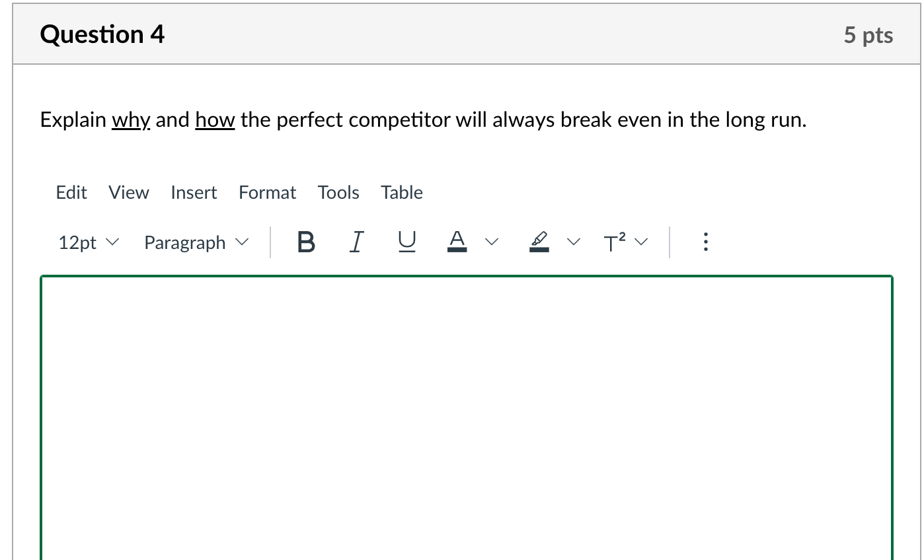Image resolution: width=924 pixels, height=560 pixels.
Task: Open the more toolbar options menu
Action: pyautogui.click(x=705, y=242)
